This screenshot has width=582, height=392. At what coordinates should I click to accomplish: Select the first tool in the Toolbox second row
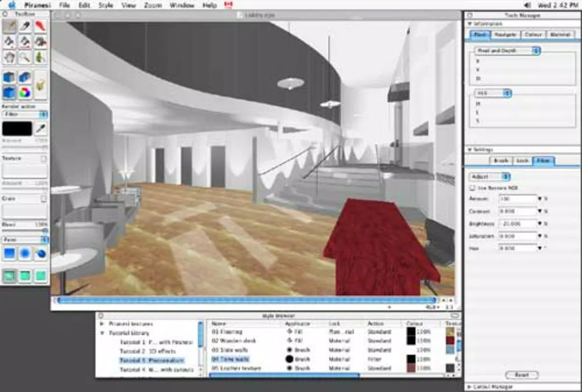pos(10,42)
